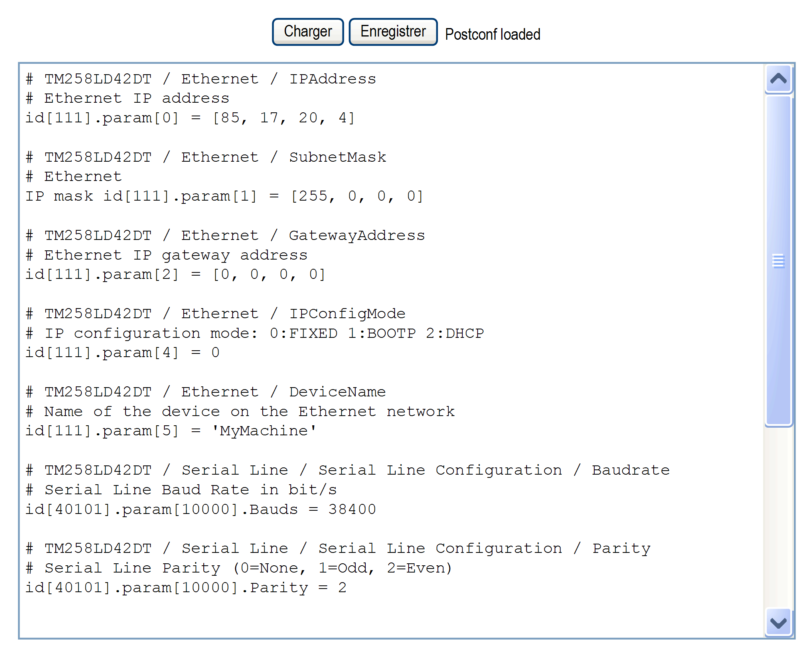Screen dimensions: 812x662
Task: Click the SubnetMask comment header line
Action: tap(206, 157)
